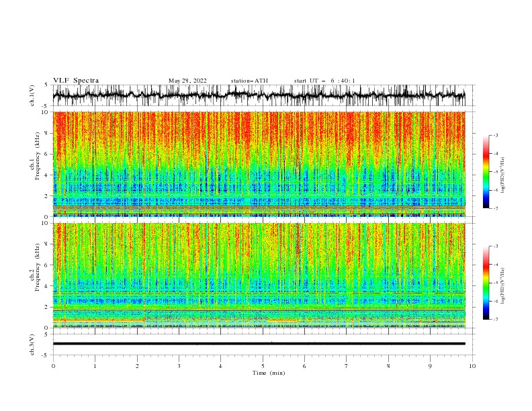532x411 pixels.
Task: Click the "9" tick on the time axis
Action: (x=430, y=366)
